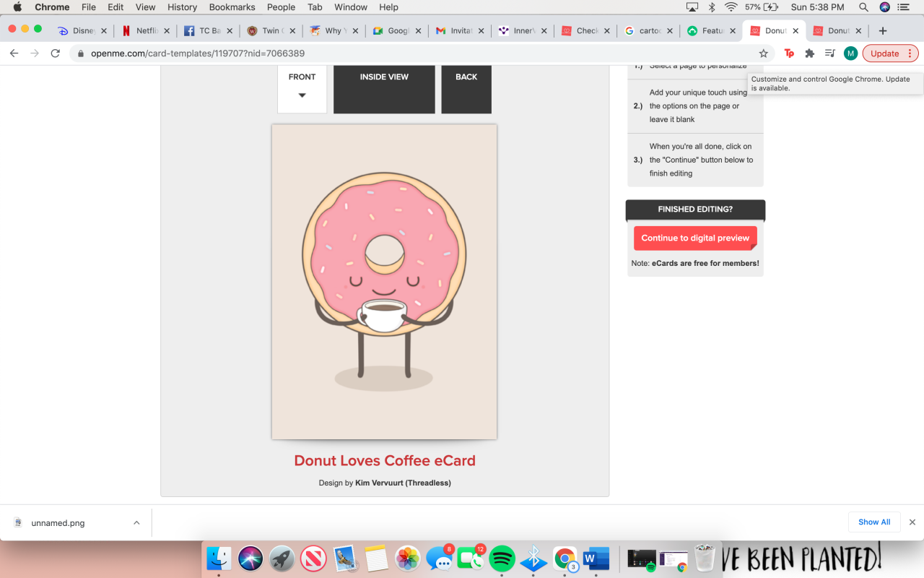
Task: Click Continue to digital preview
Action: tap(695, 238)
